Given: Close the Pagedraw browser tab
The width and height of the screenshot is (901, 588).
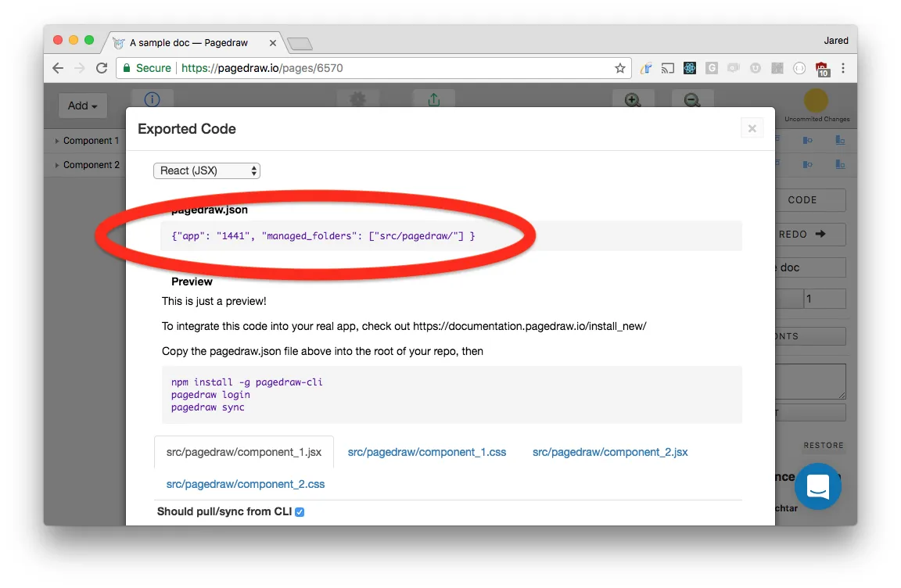Looking at the screenshot, I should pyautogui.click(x=272, y=43).
